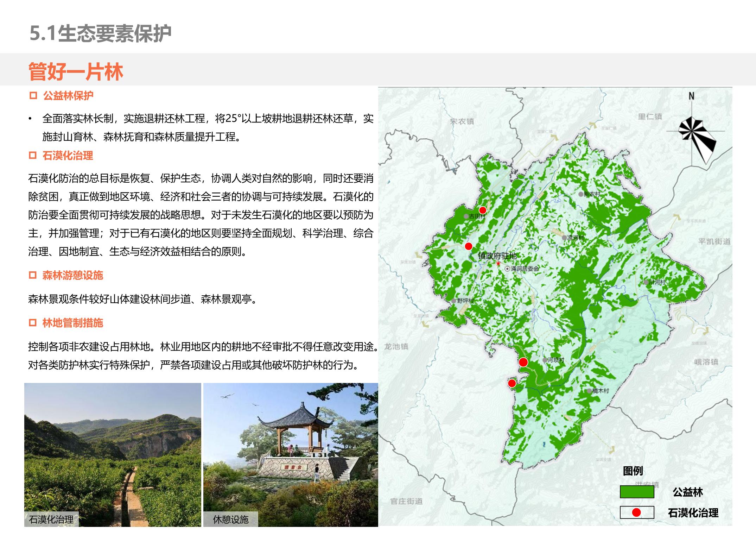Click the 休憩设施 pavilion photo
756x535 pixels.
[291, 454]
